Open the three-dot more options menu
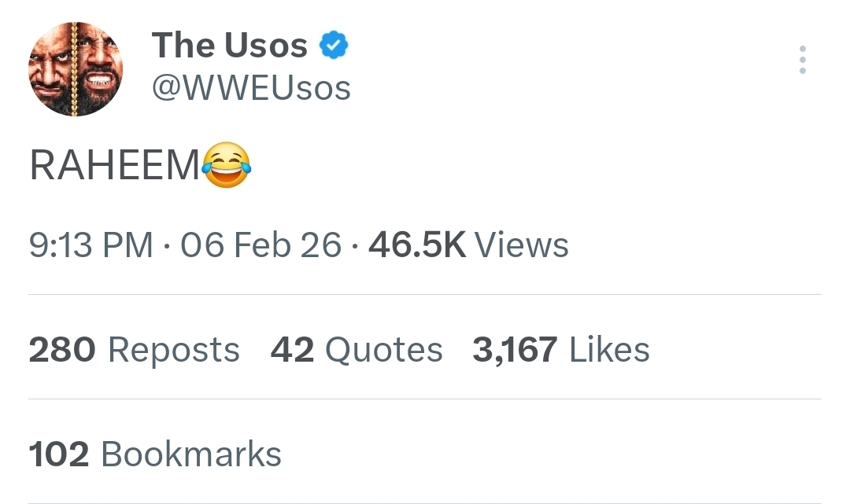Screen dimensions: 850x504 (802, 60)
